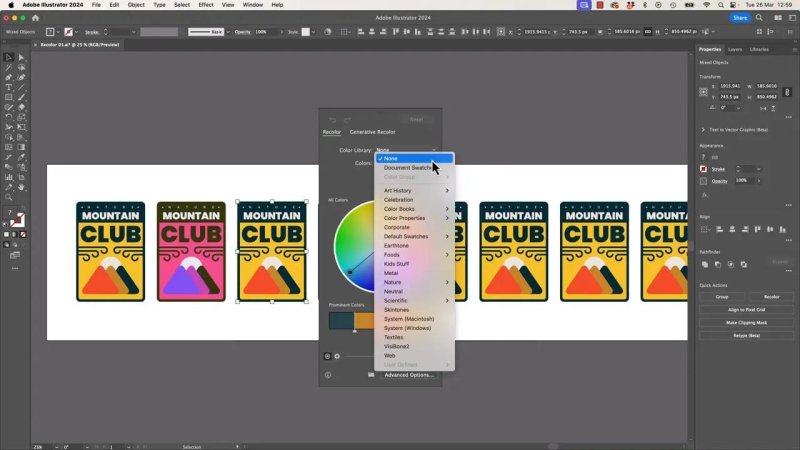This screenshot has height=450, width=800.
Task: Open the Opacity dropdown in control bar
Action: (x=281, y=32)
